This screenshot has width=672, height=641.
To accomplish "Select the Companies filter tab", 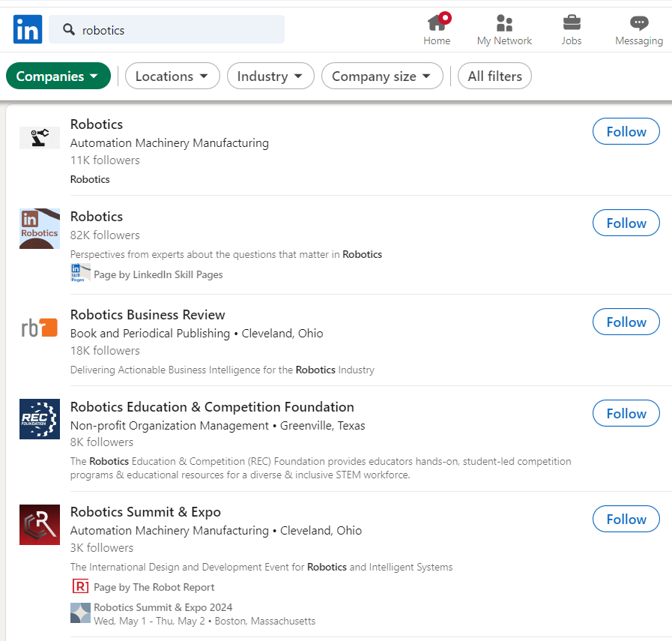I will pyautogui.click(x=58, y=76).
